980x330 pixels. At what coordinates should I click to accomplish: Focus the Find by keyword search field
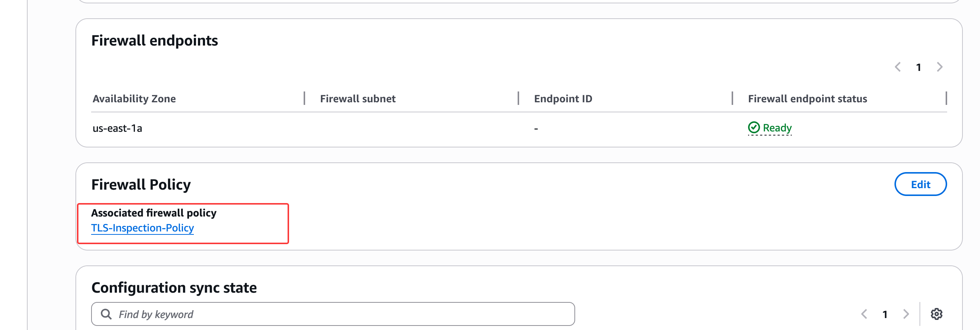pos(342,314)
